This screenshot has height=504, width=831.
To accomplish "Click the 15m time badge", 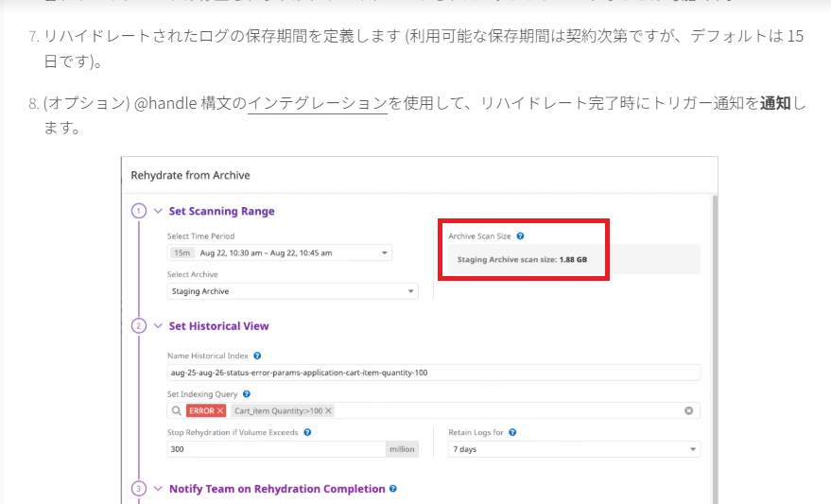I will 182,252.
